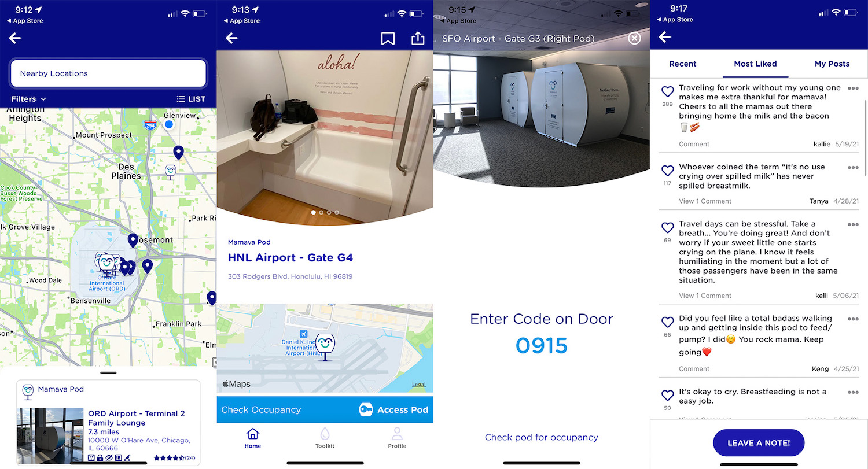Open the My Posts tab

[832, 64]
